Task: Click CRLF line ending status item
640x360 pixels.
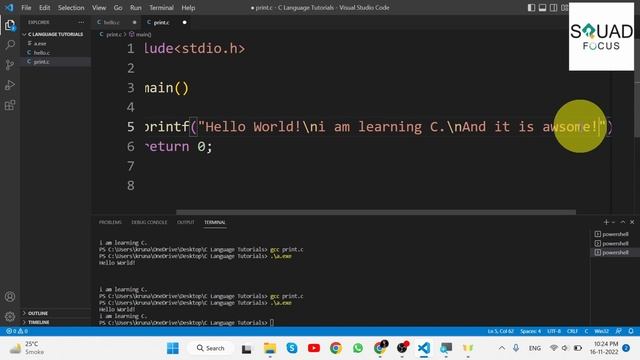Action: point(572,331)
